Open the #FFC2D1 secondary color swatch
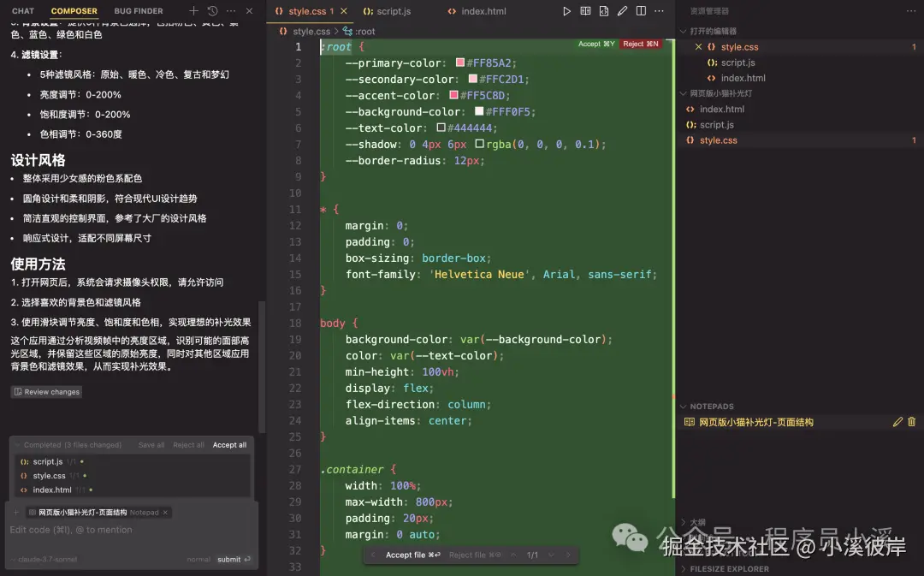 point(472,79)
